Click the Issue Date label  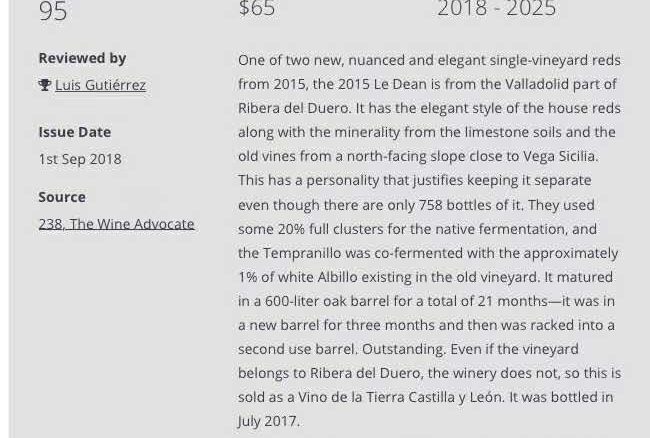coord(74,132)
